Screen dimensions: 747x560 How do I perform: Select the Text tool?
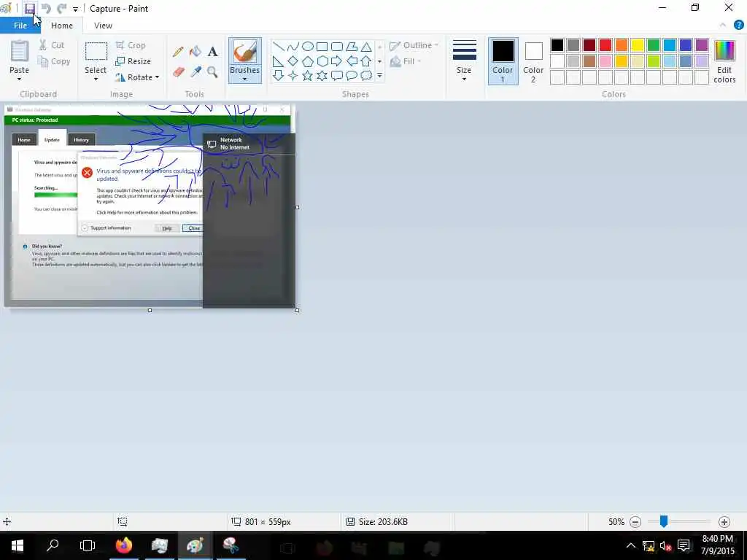click(x=212, y=52)
